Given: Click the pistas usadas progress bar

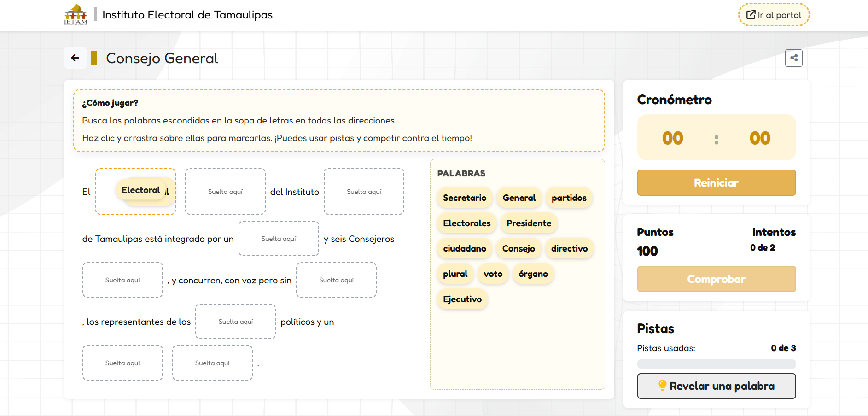Looking at the screenshot, I should [x=716, y=364].
